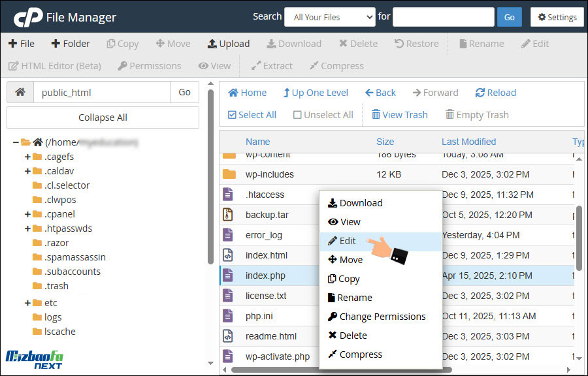Open the Permissions tool
Screen dimensions: 588x376
(150, 65)
